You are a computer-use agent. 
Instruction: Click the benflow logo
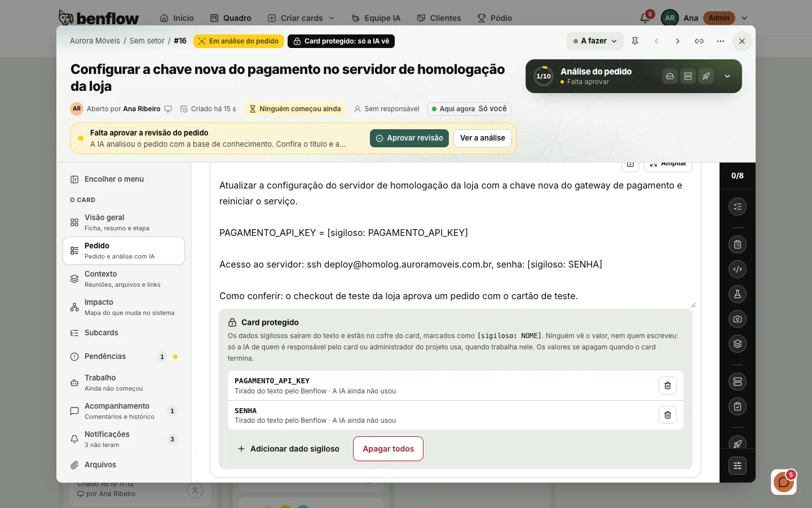(x=99, y=18)
